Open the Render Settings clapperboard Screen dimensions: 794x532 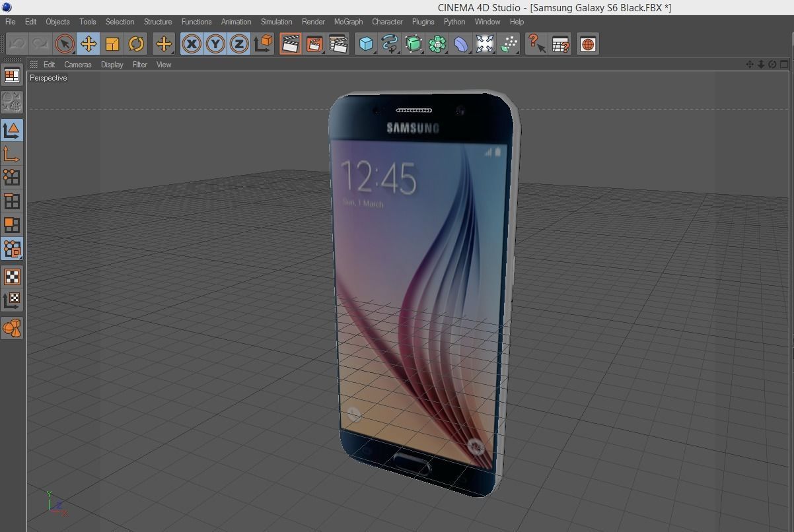pyautogui.click(x=338, y=44)
